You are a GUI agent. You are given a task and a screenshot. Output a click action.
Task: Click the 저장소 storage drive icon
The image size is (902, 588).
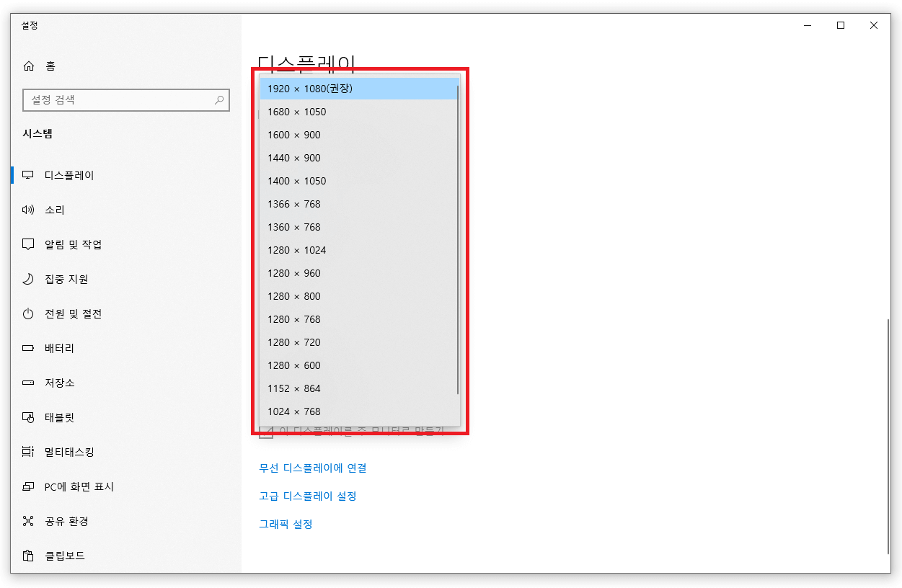tap(29, 383)
